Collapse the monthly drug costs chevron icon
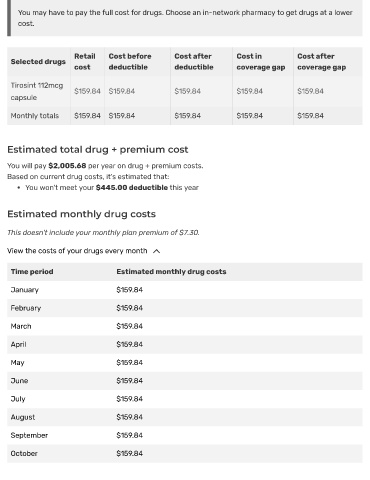 [156, 251]
